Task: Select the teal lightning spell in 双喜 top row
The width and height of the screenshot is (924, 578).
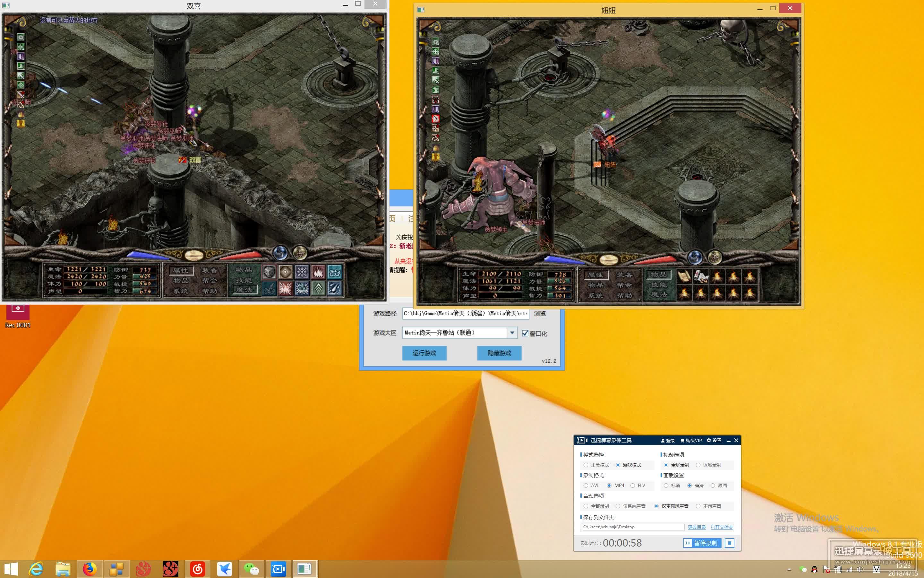Action: pyautogui.click(x=335, y=272)
